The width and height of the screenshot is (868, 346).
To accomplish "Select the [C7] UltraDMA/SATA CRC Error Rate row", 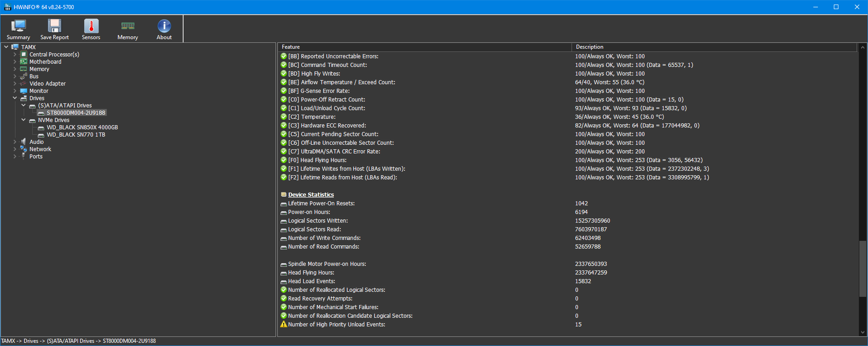I will click(x=567, y=151).
